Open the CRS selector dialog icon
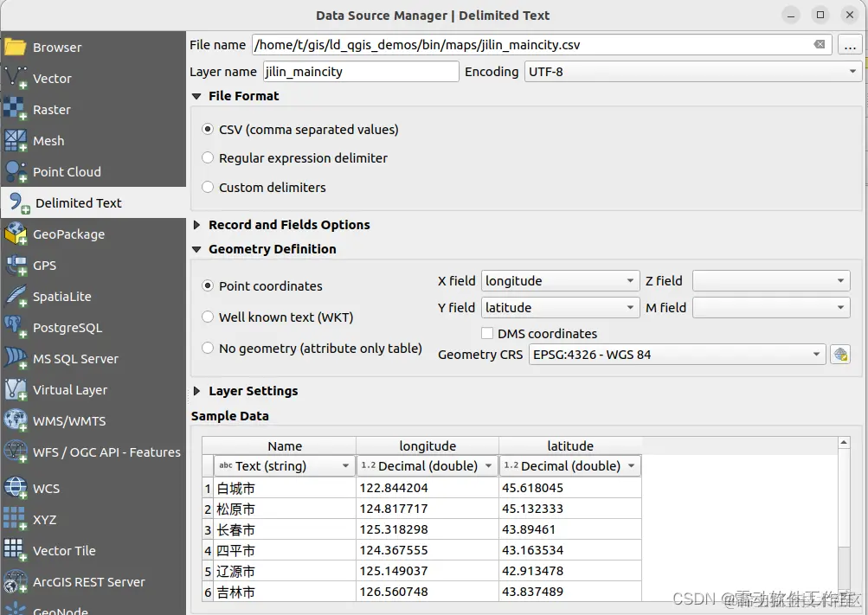868x615 pixels. pos(840,354)
